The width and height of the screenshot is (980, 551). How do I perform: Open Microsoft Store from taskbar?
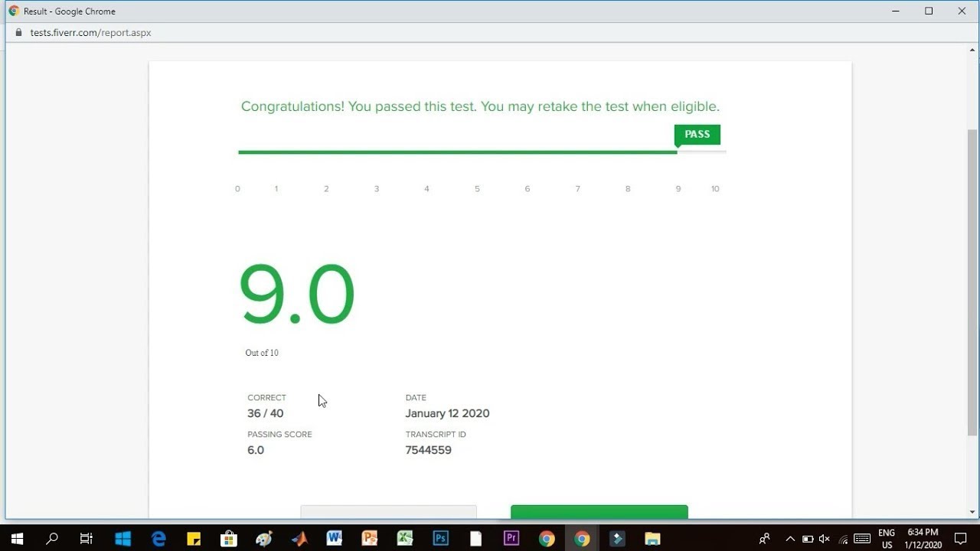(x=229, y=538)
